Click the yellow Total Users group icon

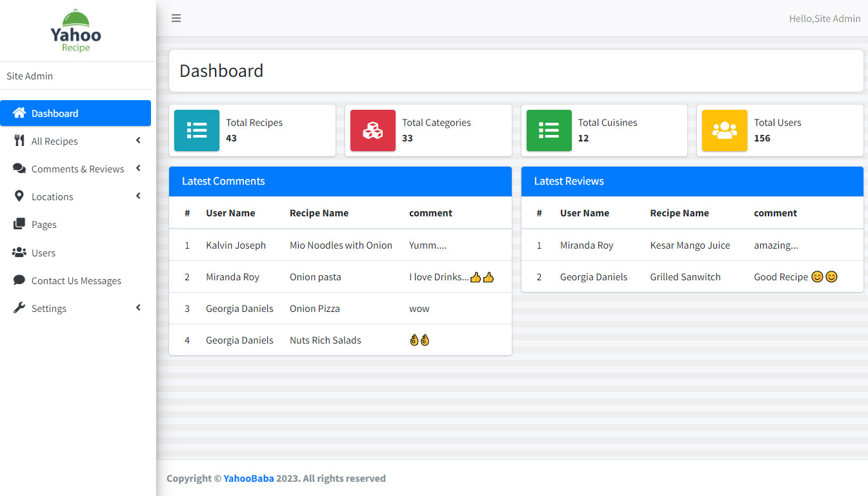pyautogui.click(x=724, y=130)
